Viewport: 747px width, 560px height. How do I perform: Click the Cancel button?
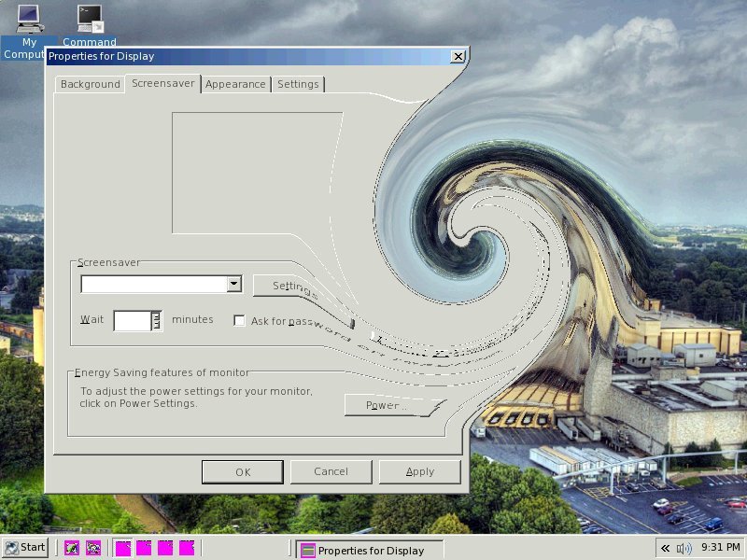click(x=331, y=471)
